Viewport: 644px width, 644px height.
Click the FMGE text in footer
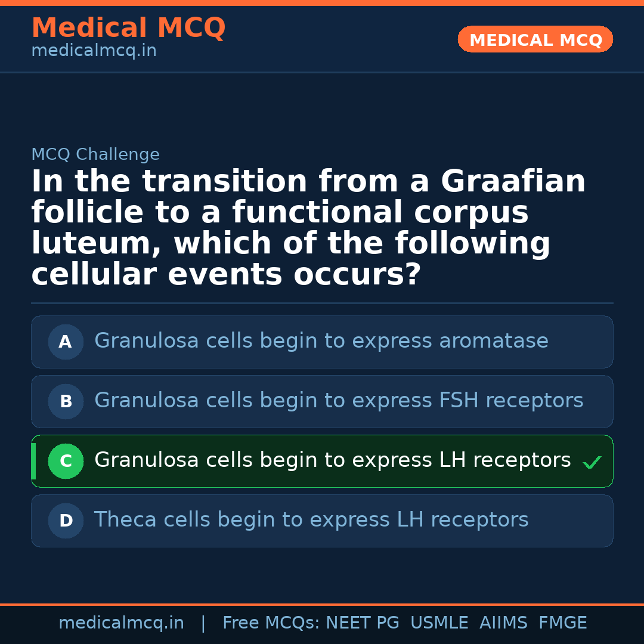point(562,623)
